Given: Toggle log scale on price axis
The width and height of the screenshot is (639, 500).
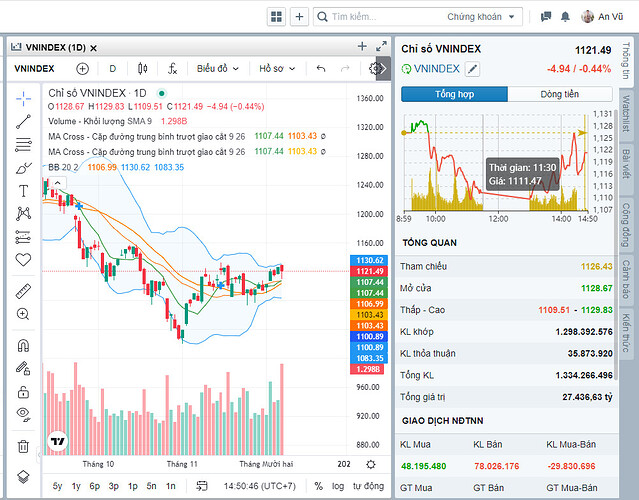Looking at the screenshot, I should click(x=339, y=486).
